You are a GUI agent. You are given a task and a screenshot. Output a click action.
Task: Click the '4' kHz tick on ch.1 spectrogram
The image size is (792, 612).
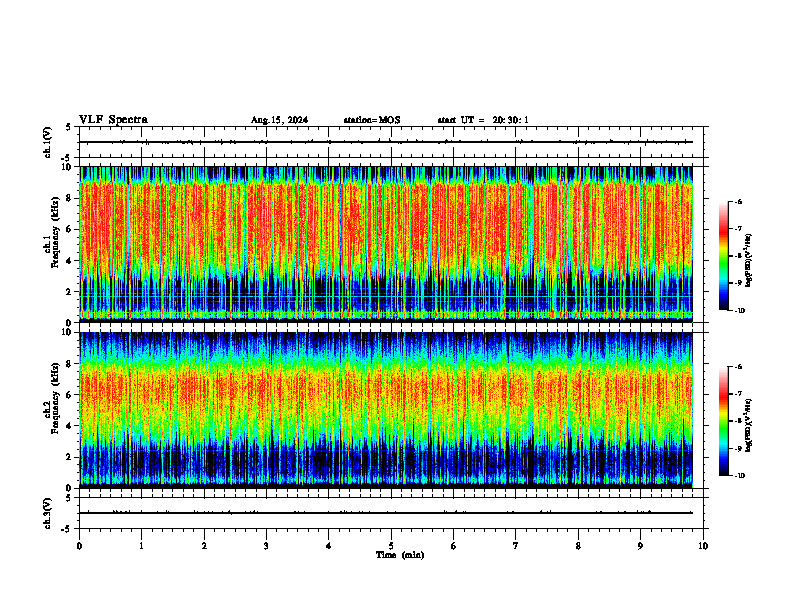pyautogui.click(x=70, y=261)
